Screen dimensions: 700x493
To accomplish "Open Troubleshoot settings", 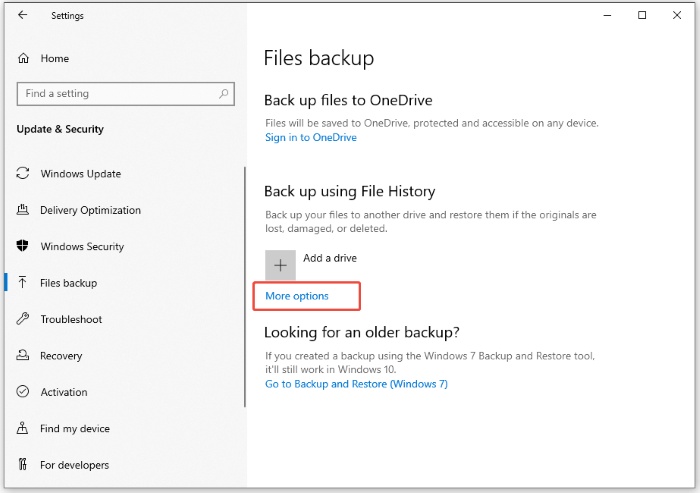I will 71,319.
